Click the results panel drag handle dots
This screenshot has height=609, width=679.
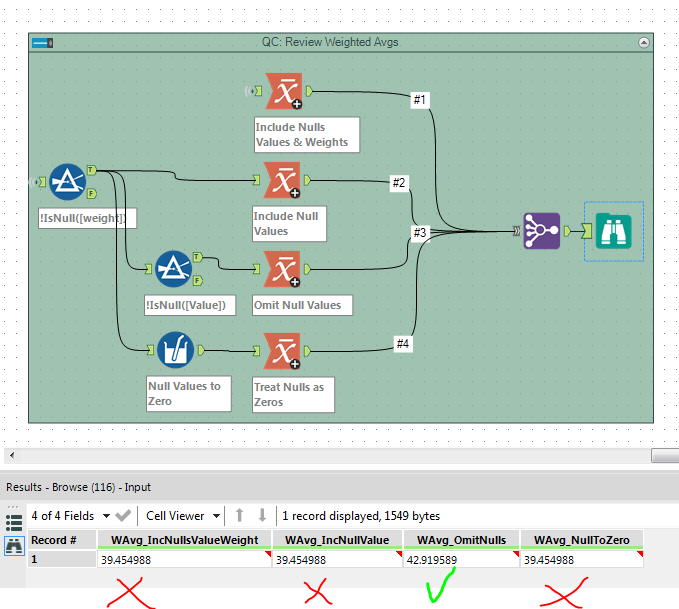click(13, 507)
